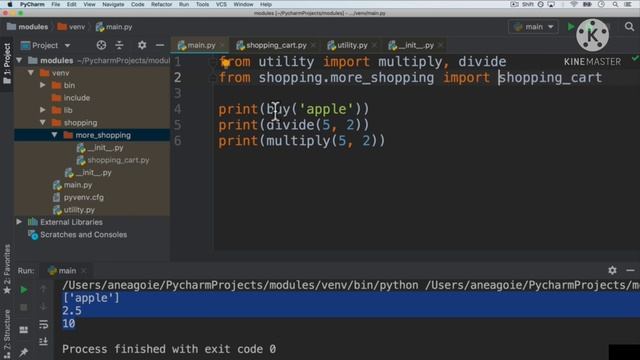Select shopping_cart.py in the project tree
640x360 pixels.
[x=118, y=160]
